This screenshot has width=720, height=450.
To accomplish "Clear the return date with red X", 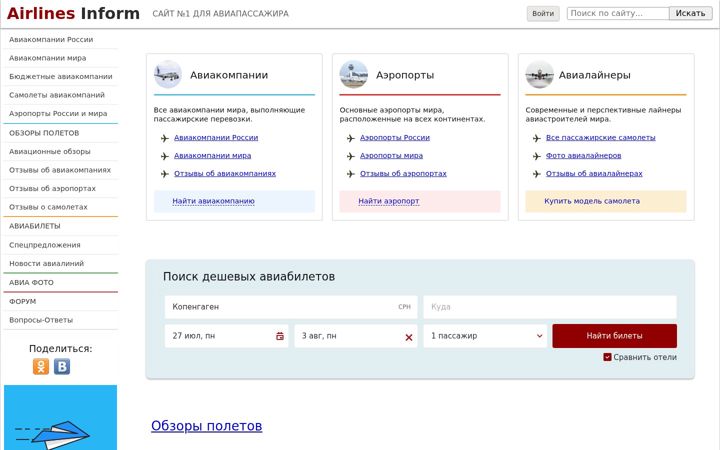I will click(409, 338).
